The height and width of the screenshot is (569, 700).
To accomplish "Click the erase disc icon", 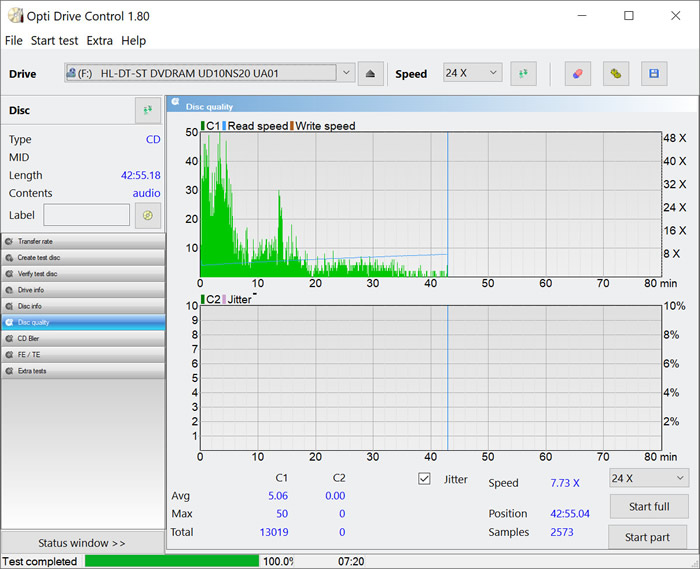I will coord(577,74).
